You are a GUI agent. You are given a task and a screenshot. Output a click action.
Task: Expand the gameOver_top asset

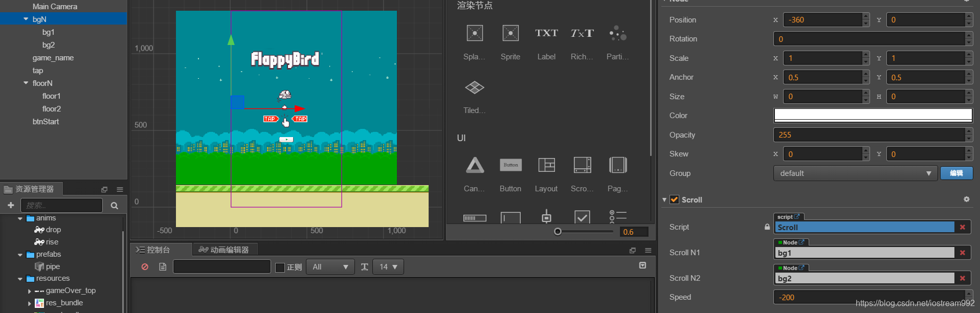(x=30, y=291)
